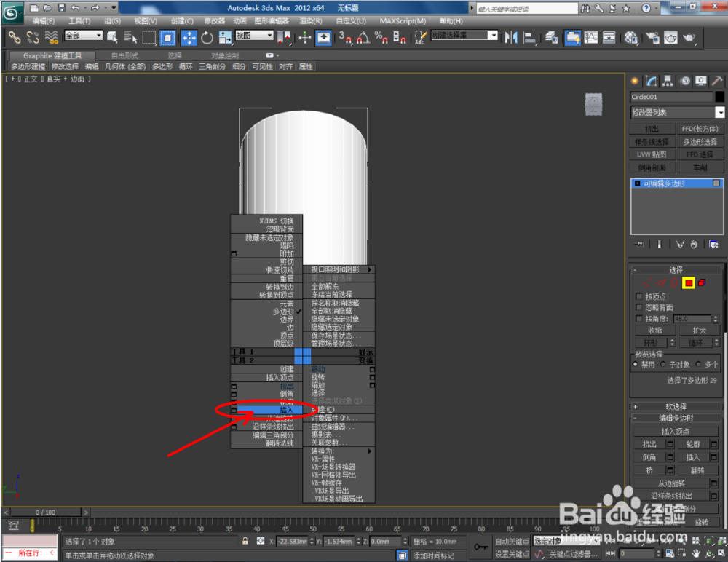
Task: Open the 创建选择集 named selection dropdown
Action: pos(464,36)
